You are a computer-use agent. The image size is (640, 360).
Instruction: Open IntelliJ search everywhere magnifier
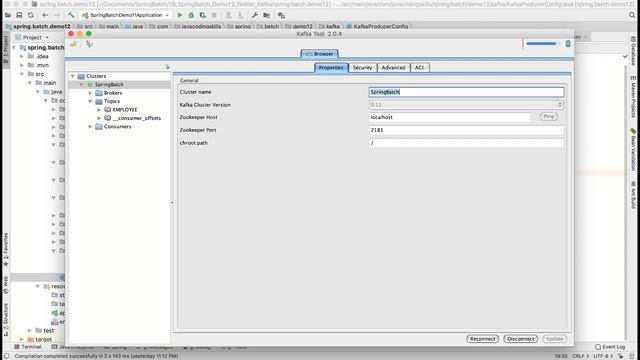632,15
